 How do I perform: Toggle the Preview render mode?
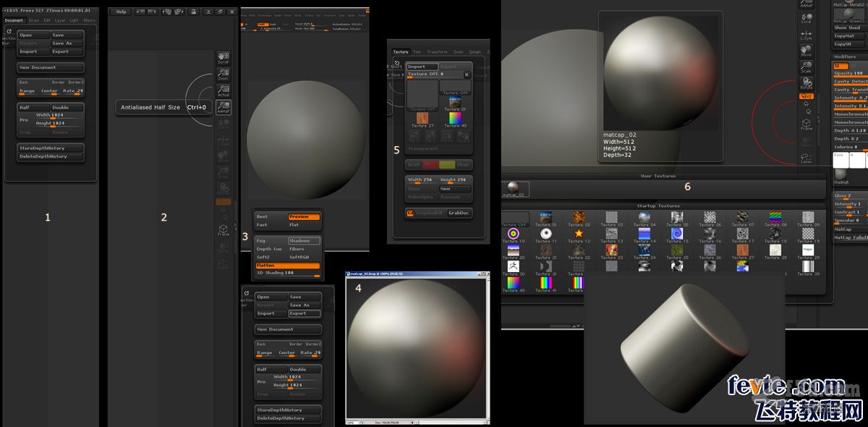pos(304,216)
